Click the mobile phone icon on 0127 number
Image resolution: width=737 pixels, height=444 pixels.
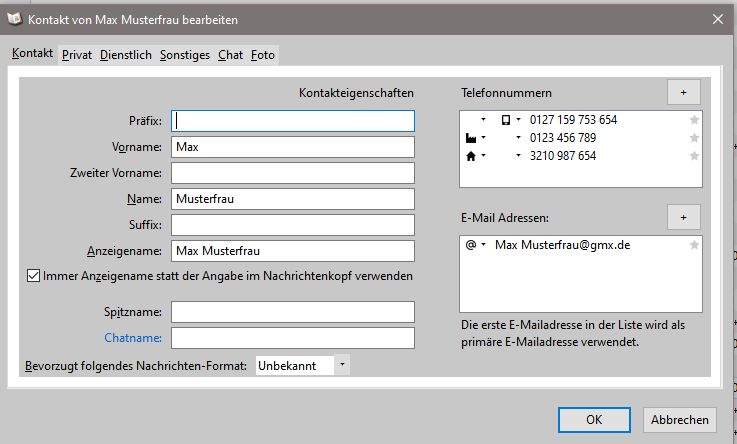pos(506,120)
